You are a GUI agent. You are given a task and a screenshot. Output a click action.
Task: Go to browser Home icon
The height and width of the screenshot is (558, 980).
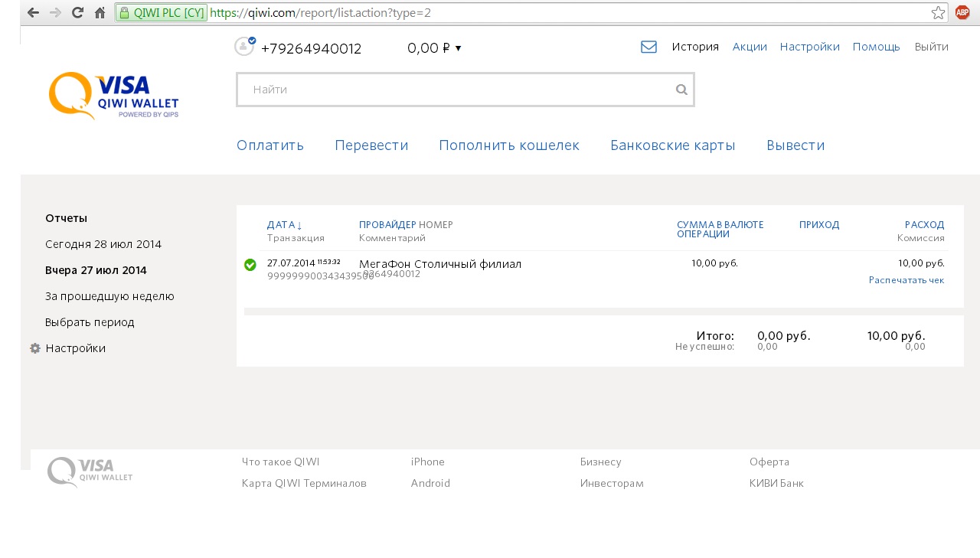[x=100, y=13]
